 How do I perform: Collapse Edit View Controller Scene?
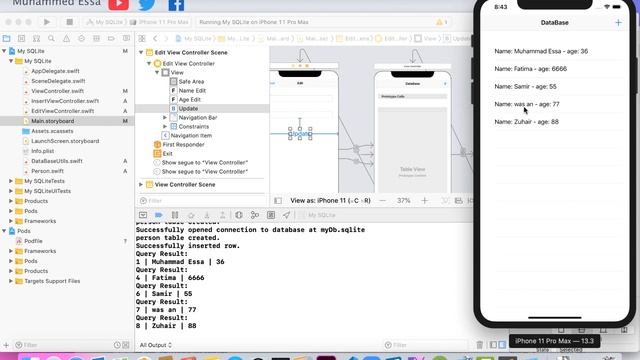click(141, 52)
